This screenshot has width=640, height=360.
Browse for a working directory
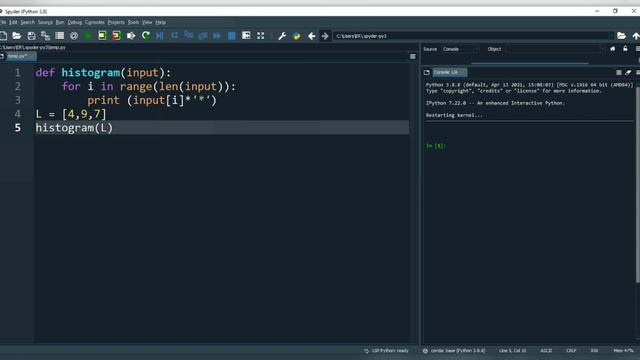pos(621,36)
